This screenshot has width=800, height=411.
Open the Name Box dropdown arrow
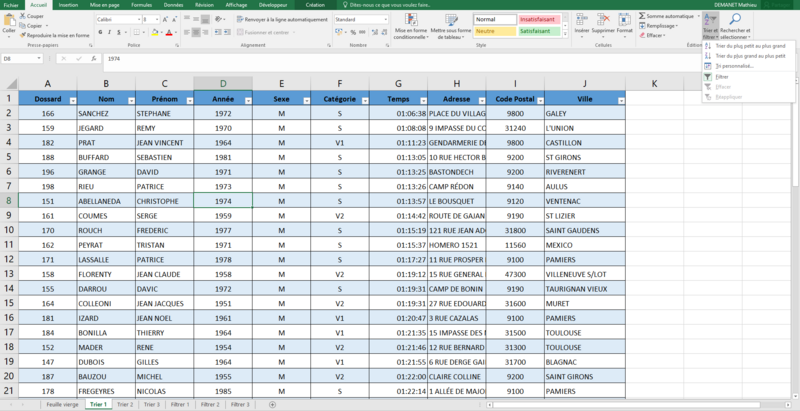click(x=39, y=59)
